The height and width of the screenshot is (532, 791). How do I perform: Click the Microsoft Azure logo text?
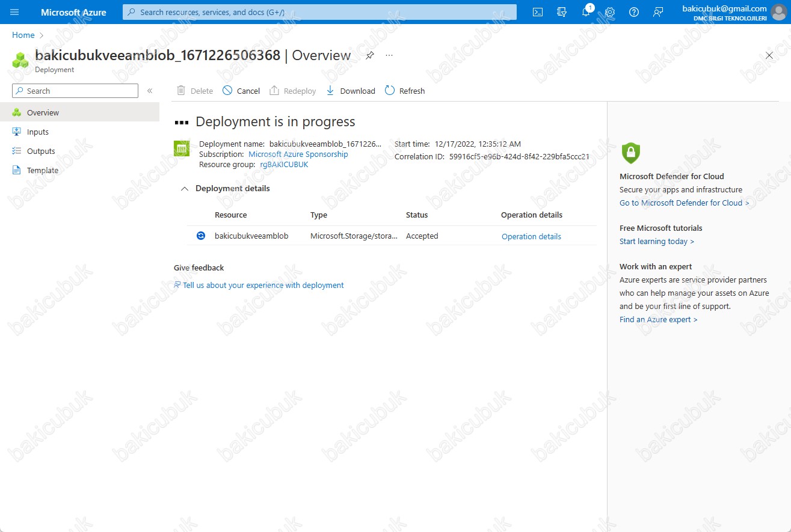73,12
